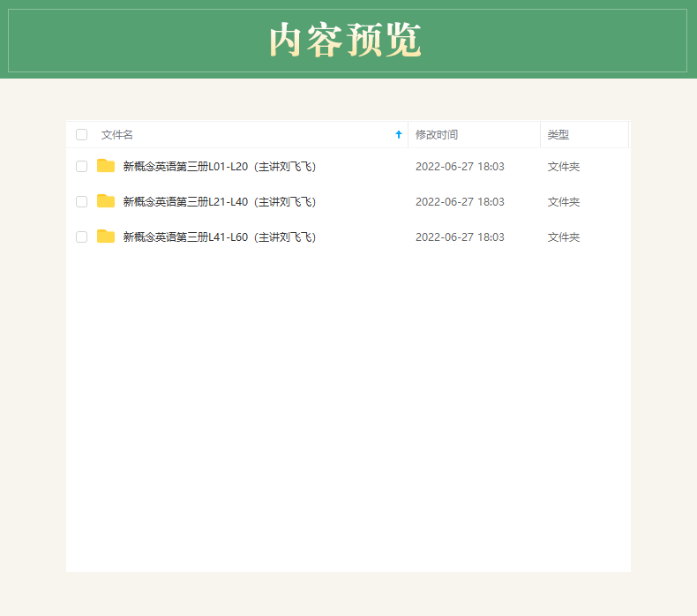Check the box for the L01-L20 folder
Viewport: 697px width, 616px height.
coord(81,166)
